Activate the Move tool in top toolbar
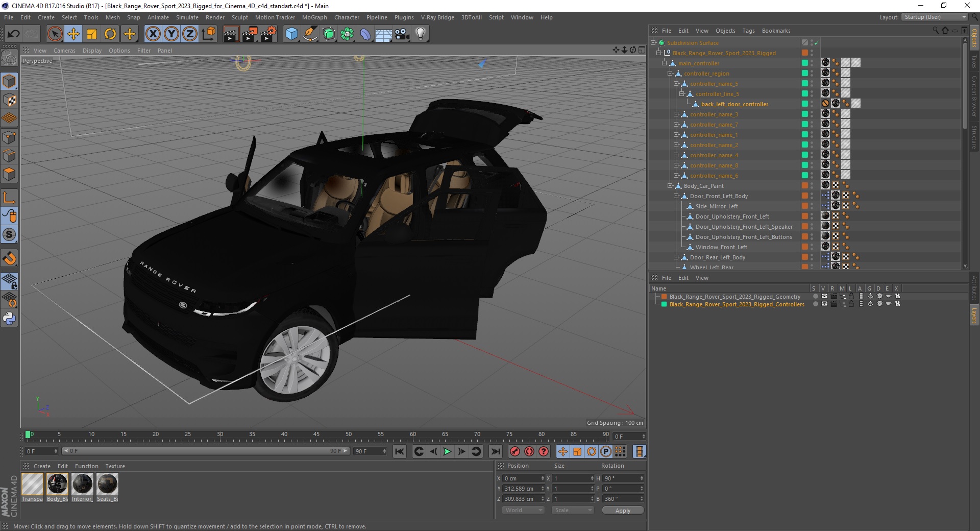 73,34
